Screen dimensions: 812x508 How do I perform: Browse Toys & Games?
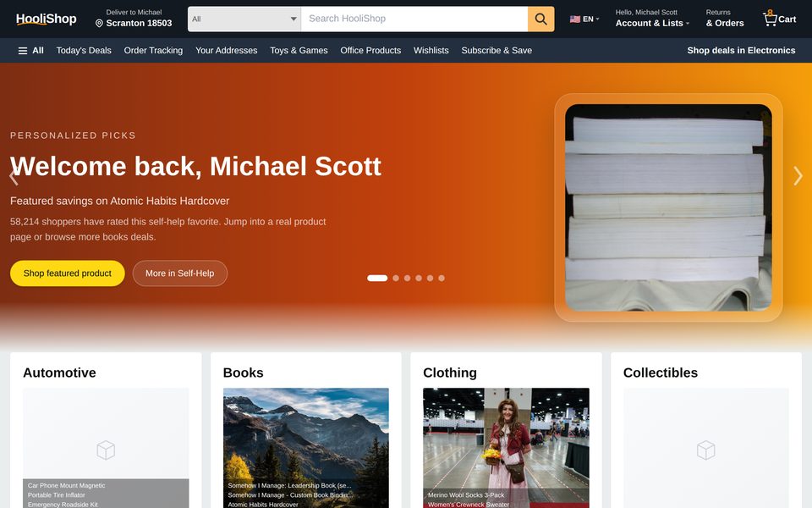(x=299, y=50)
